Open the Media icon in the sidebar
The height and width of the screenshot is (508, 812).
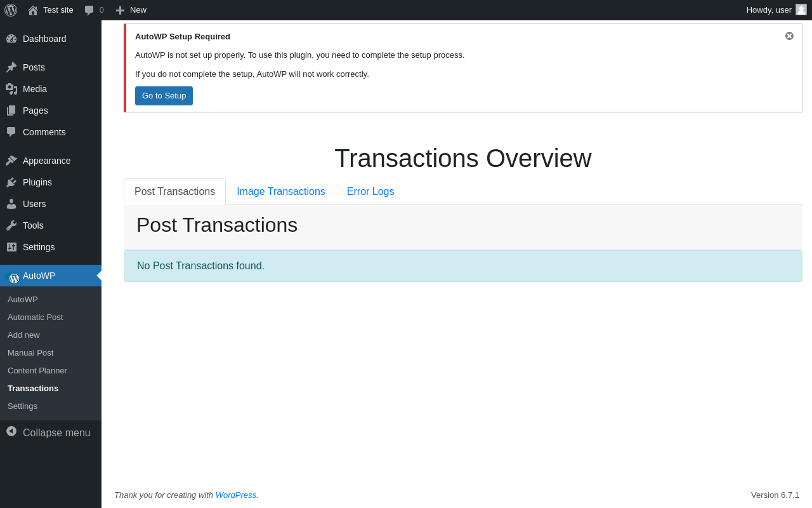click(11, 89)
